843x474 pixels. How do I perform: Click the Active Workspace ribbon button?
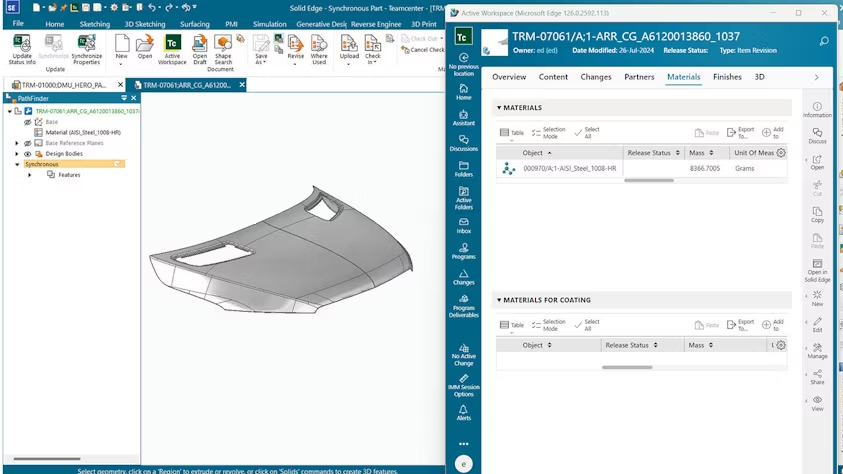(172, 47)
